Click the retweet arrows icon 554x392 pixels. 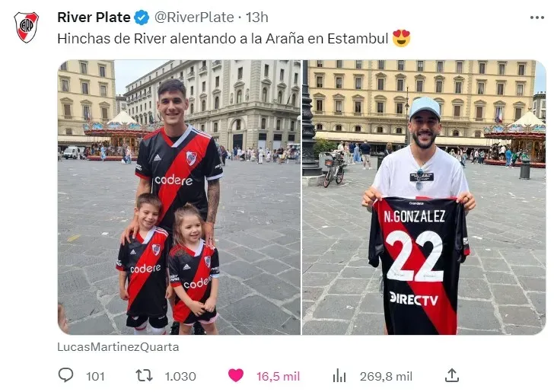pyautogui.click(x=145, y=376)
